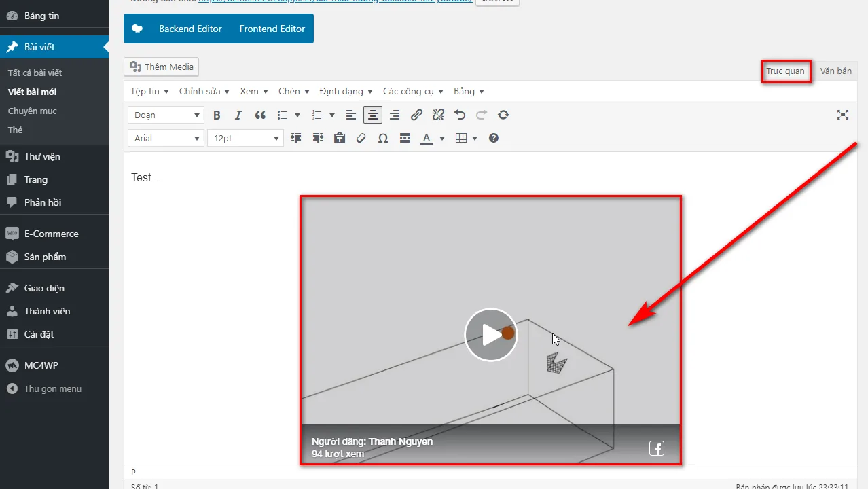
Task: Open the Arial font family dropdown
Action: click(x=166, y=139)
